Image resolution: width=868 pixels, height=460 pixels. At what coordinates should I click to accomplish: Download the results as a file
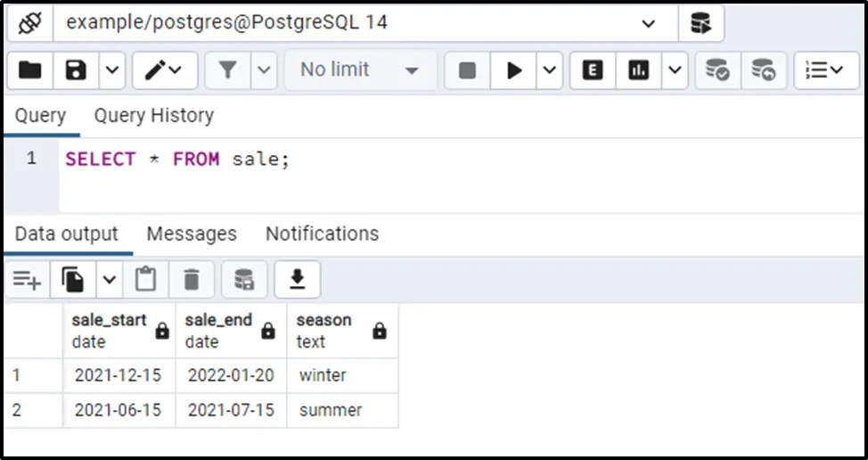[297, 280]
